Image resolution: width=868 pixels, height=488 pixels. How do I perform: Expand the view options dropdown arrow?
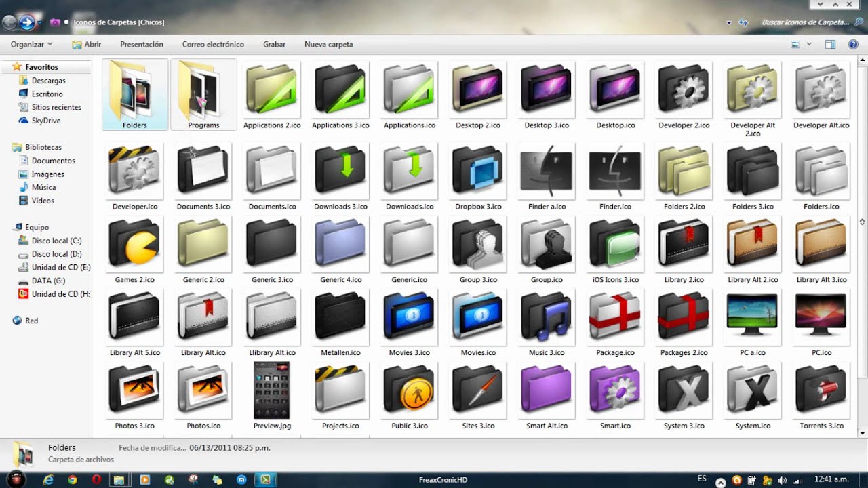click(x=809, y=44)
